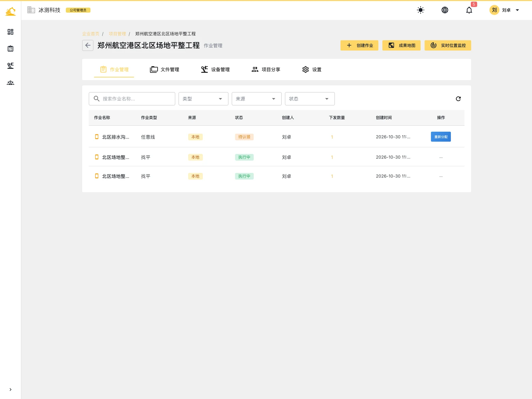Image resolution: width=532 pixels, height=399 pixels.
Task: Switch to 设置 tab
Action: click(312, 69)
